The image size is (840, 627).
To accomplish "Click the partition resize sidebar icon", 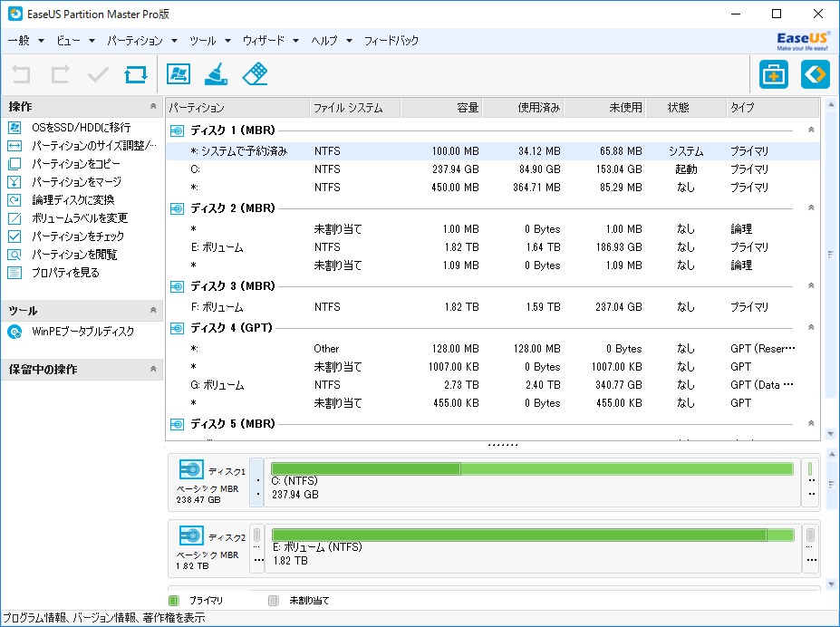I will [14, 146].
